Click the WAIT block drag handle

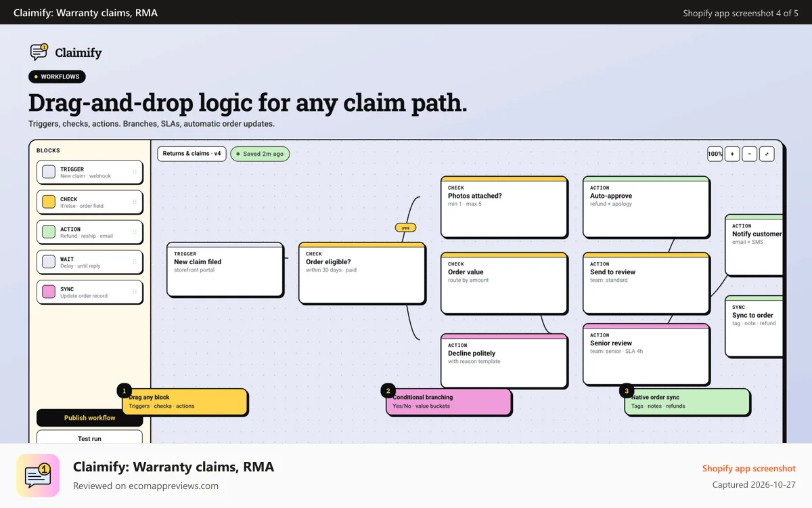pos(135,262)
